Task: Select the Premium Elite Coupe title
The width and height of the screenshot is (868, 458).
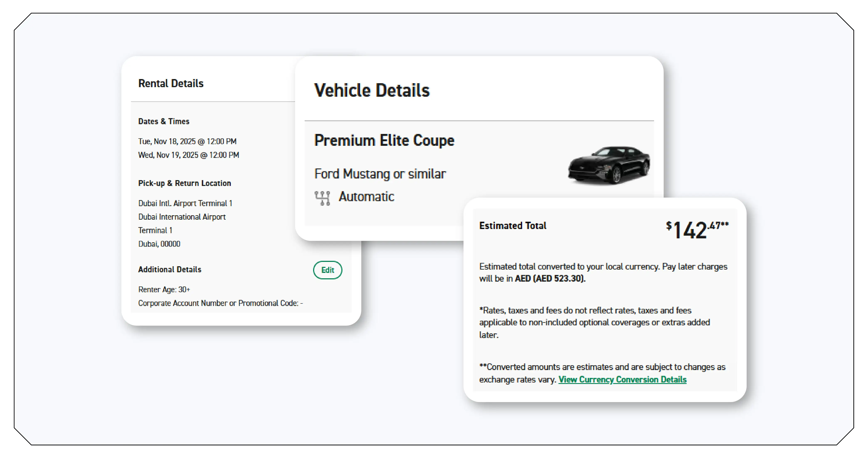Action: coord(384,140)
